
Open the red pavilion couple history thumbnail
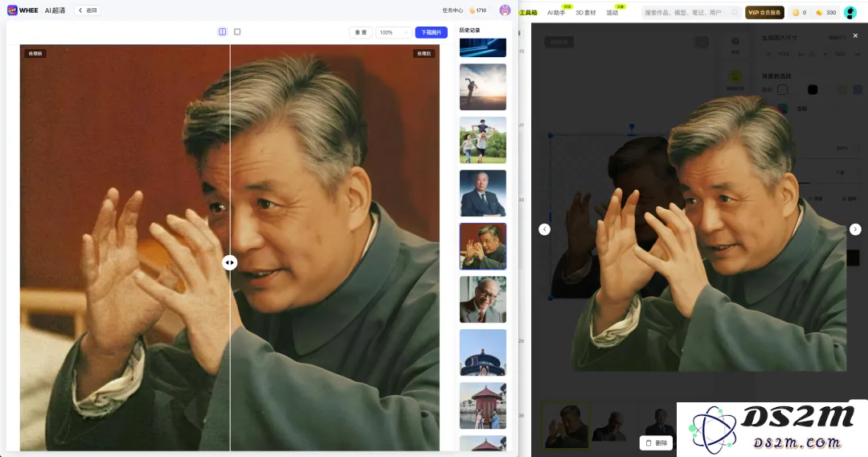click(x=483, y=406)
